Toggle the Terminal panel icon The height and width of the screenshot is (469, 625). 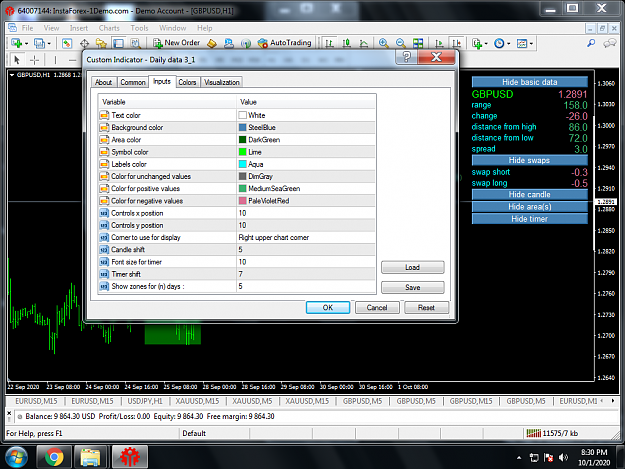pyautogui.click(x=118, y=43)
